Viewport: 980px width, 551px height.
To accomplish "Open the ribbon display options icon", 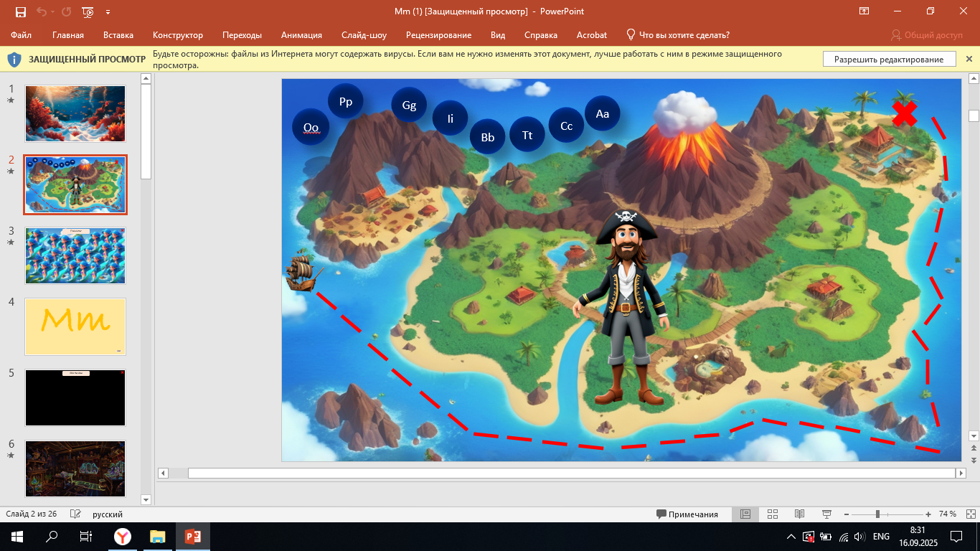I will [864, 11].
